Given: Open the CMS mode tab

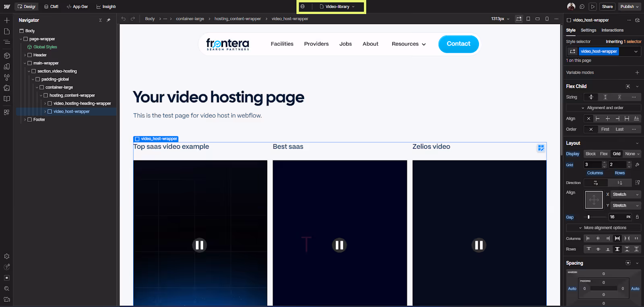Looking at the screenshot, I should (52, 6).
